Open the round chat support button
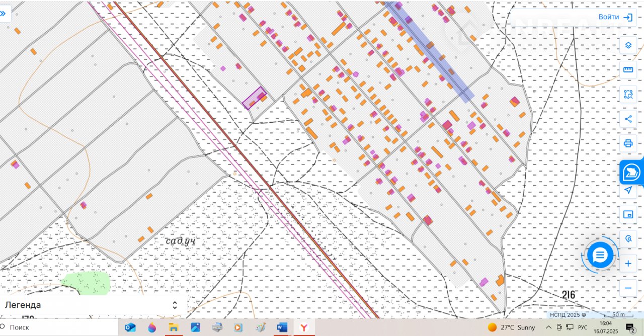The image size is (644, 336). pyautogui.click(x=600, y=256)
